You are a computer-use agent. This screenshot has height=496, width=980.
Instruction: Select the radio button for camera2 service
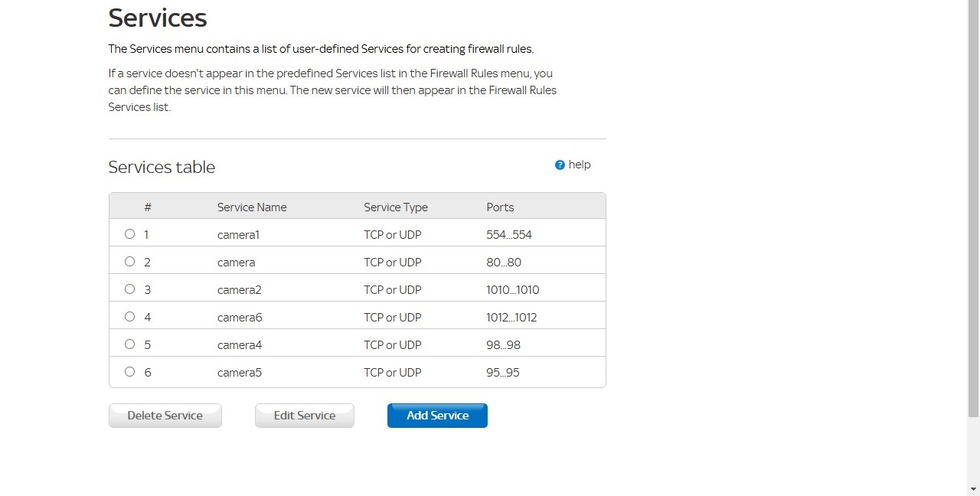(129, 289)
